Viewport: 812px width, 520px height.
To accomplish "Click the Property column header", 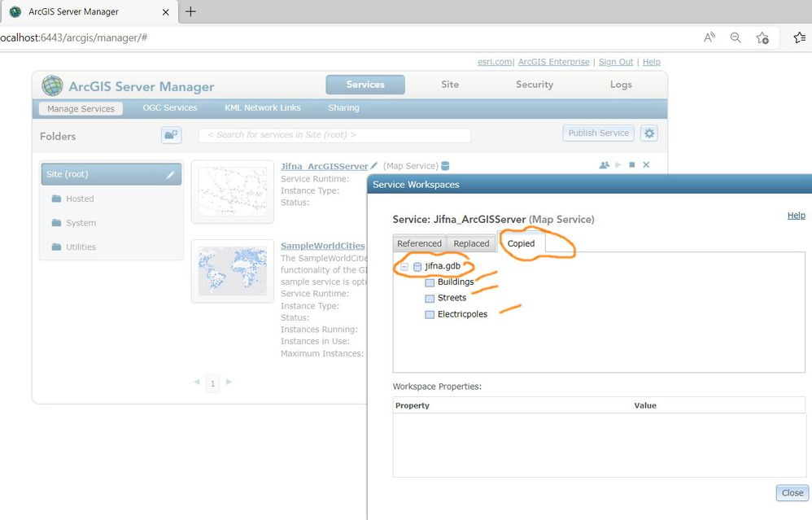I will [413, 405].
